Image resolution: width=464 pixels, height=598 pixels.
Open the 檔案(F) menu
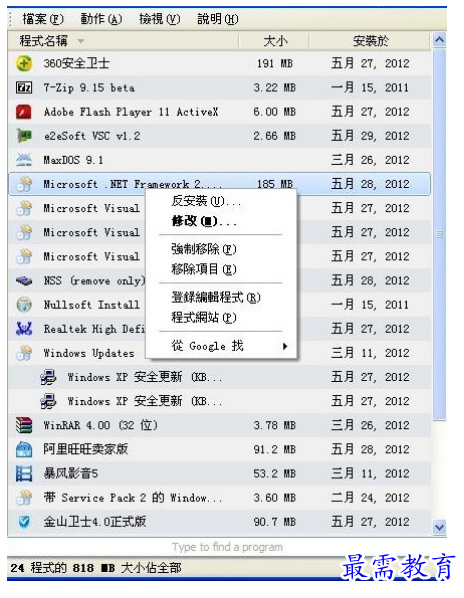(x=43, y=19)
